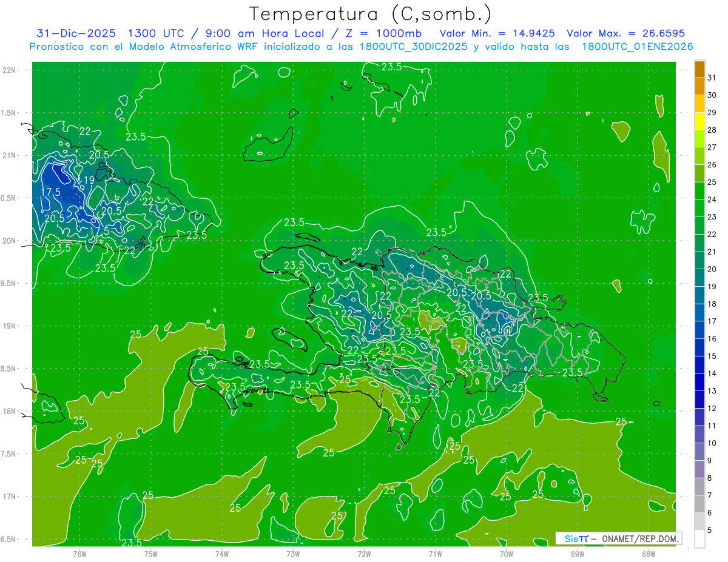Click the "22N" latitude axis label

point(8,70)
